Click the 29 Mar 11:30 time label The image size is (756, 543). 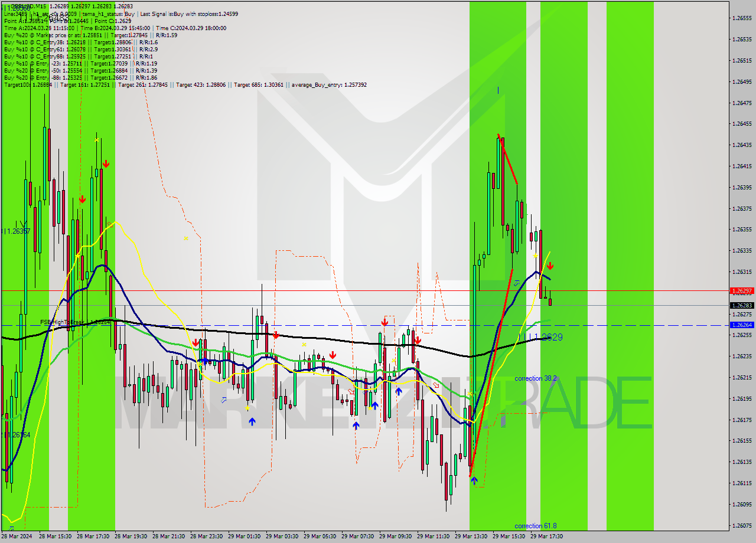pos(433,537)
